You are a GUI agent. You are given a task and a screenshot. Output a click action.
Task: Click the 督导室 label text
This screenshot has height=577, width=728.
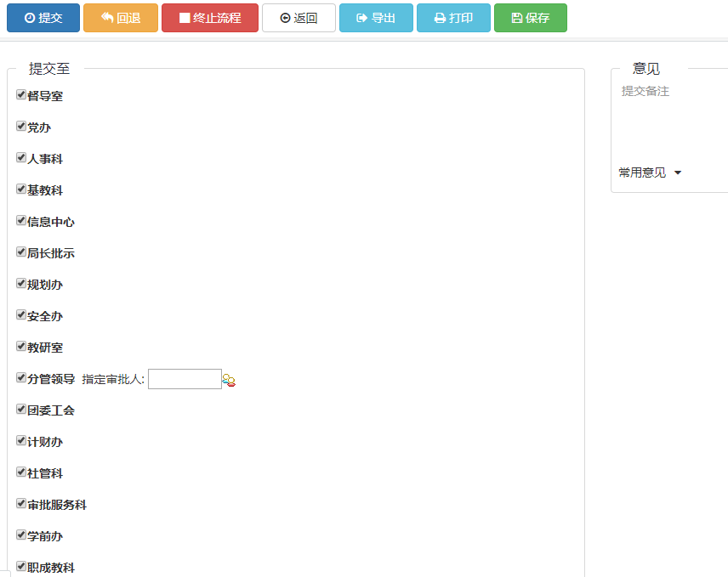[x=45, y=96]
